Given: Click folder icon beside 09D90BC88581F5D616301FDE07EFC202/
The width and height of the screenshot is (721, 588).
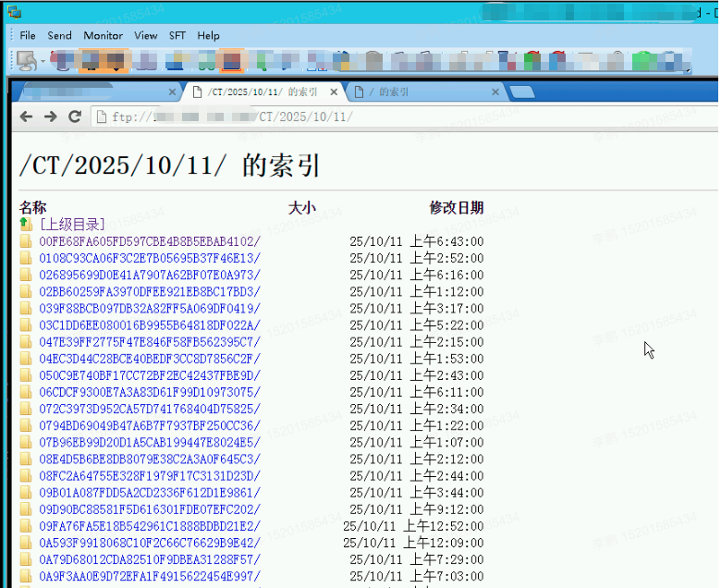Looking at the screenshot, I should (26, 509).
